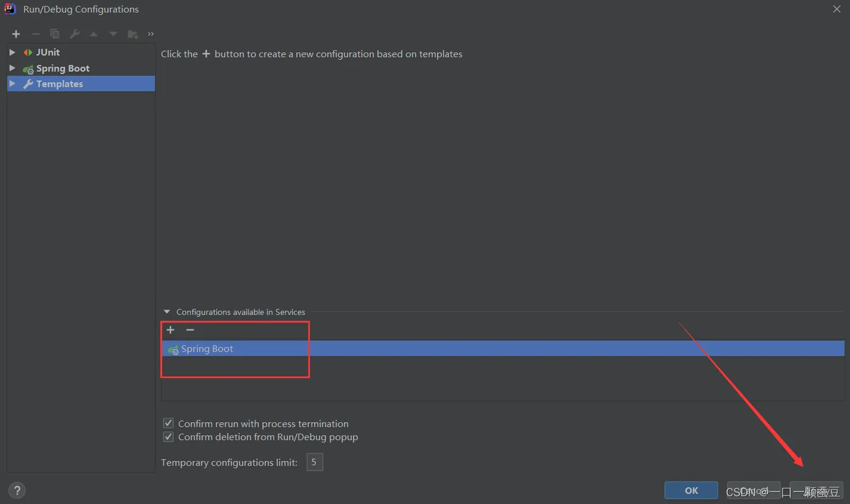Screen dimensions: 850x504
Task: Toggle Confirm deletion from Run/Debug popup
Action: pos(168,437)
